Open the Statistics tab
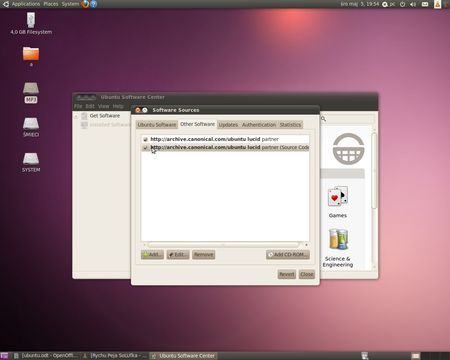 pyautogui.click(x=290, y=125)
